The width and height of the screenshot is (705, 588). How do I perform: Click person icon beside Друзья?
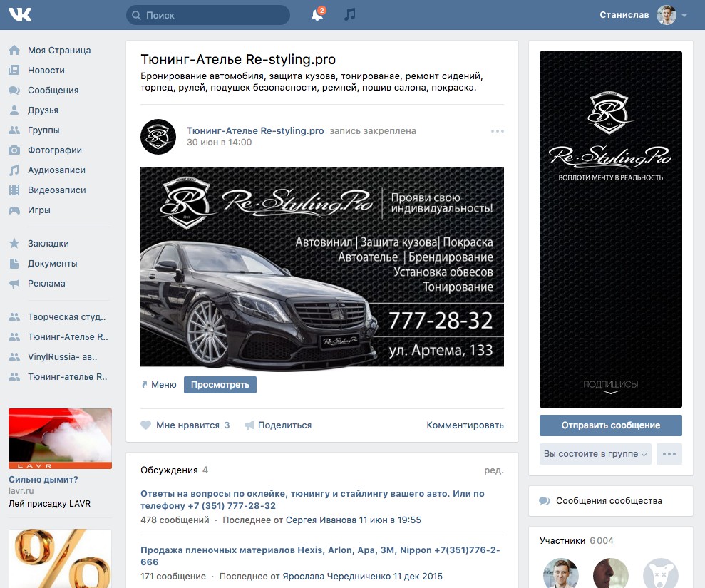tap(14, 110)
